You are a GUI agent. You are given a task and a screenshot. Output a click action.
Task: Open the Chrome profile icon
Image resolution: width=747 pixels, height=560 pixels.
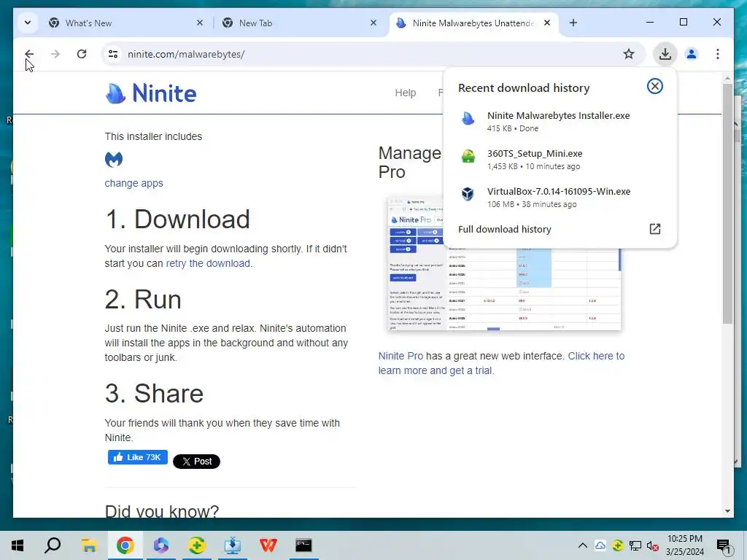click(692, 54)
